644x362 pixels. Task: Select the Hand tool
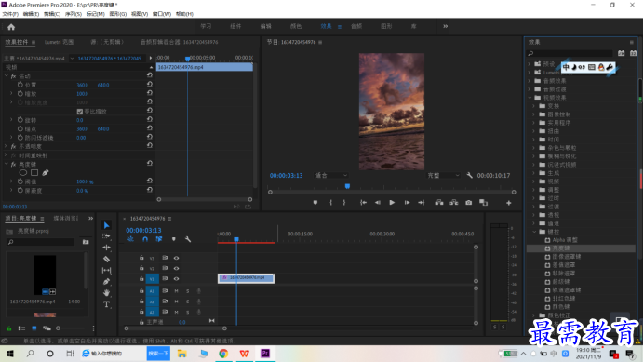tap(106, 292)
